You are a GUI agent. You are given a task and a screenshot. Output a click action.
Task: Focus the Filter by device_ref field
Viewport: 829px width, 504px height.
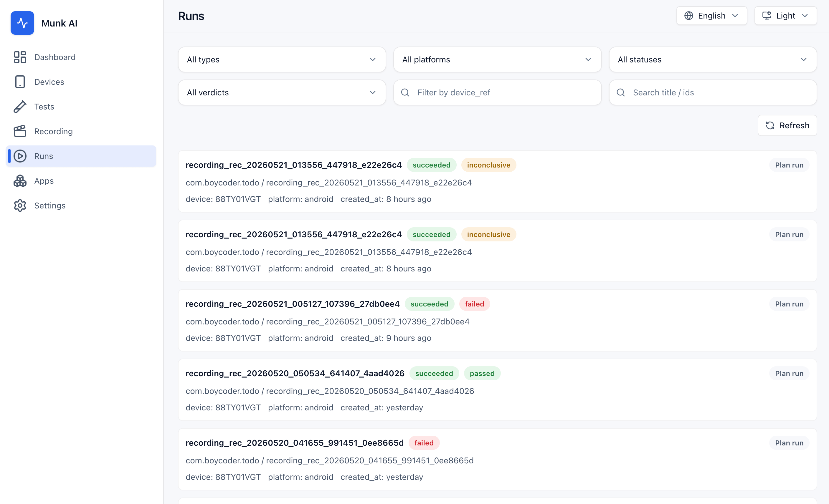[497, 92]
